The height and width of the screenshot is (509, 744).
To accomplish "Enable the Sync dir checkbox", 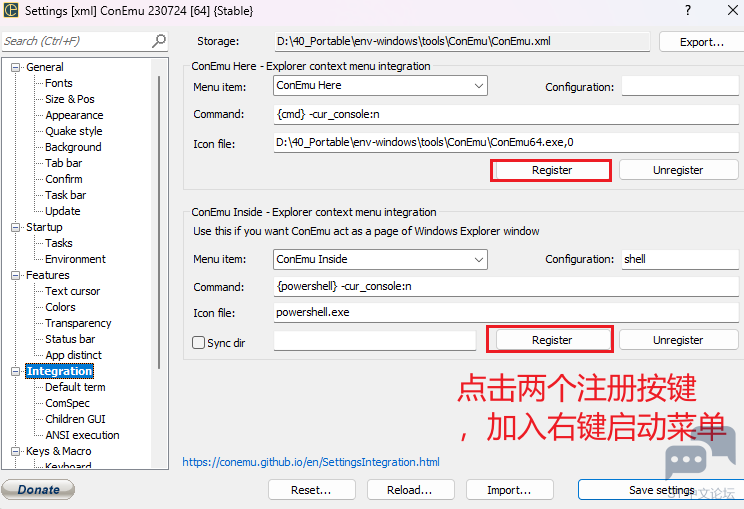I will click(x=198, y=342).
